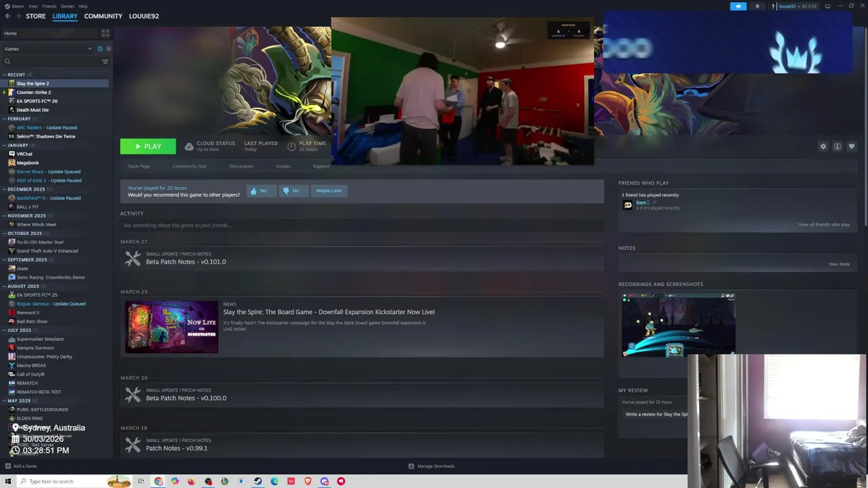Click the Windows taskbar search box

pyautogui.click(x=75, y=481)
